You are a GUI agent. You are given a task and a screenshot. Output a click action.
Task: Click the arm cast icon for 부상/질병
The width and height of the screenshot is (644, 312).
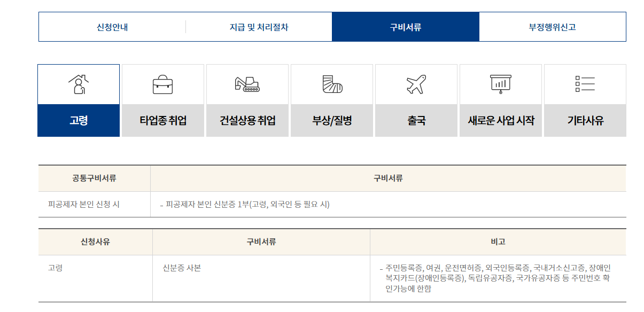click(x=331, y=84)
